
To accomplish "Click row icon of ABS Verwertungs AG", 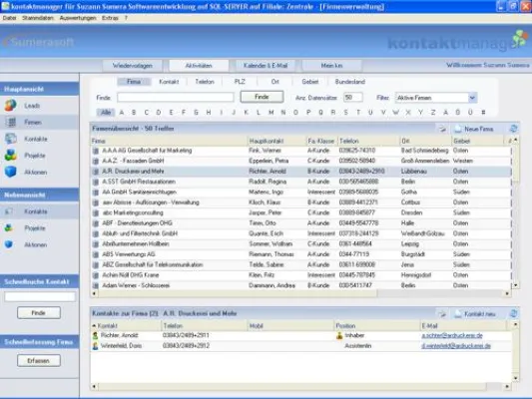I will (x=96, y=254).
